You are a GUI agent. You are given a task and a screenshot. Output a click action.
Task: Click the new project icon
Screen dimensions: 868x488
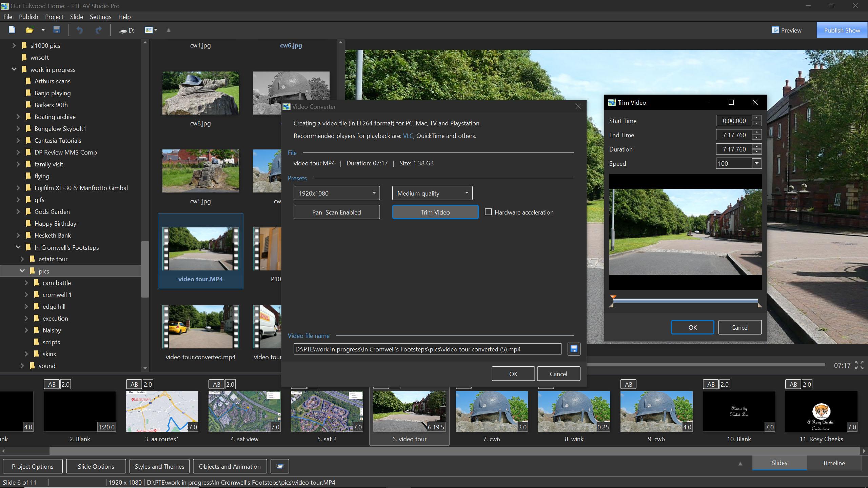tap(12, 30)
